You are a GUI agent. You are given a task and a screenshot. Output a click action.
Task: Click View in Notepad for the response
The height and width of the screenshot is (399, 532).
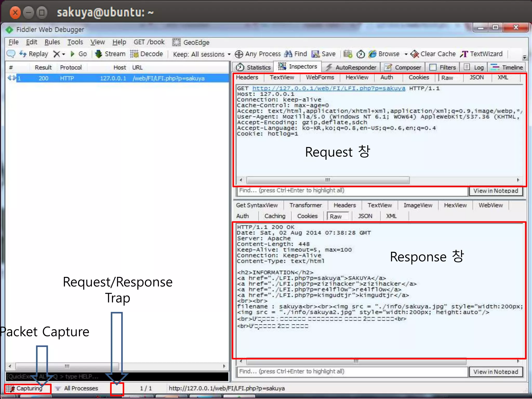[496, 372]
